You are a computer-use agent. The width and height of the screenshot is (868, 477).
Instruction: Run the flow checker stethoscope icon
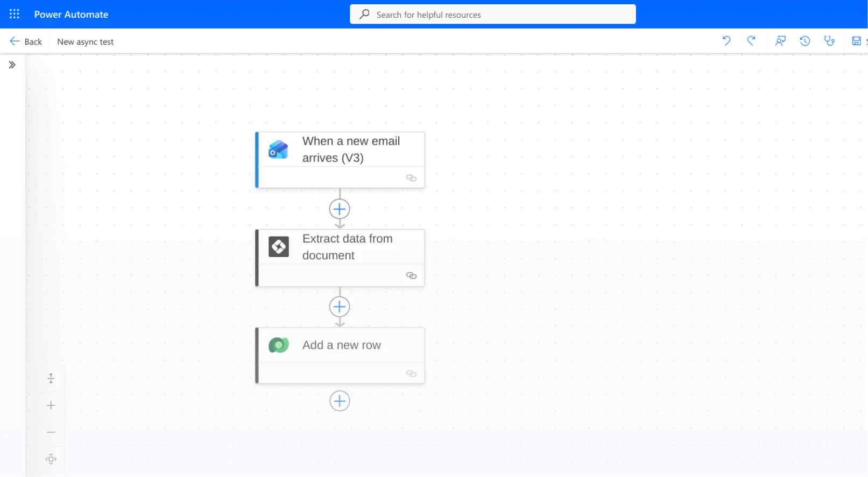point(829,41)
